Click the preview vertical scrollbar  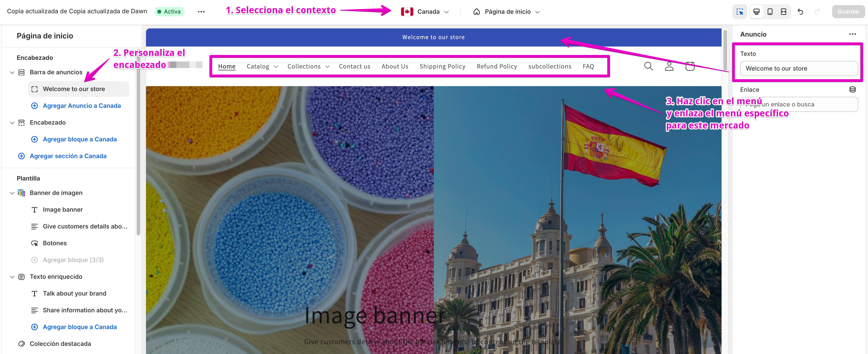coord(725,51)
